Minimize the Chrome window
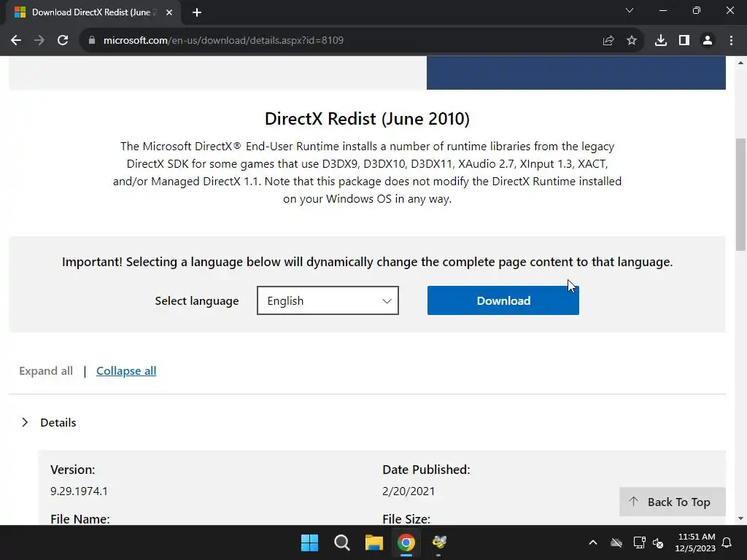 [662, 10]
